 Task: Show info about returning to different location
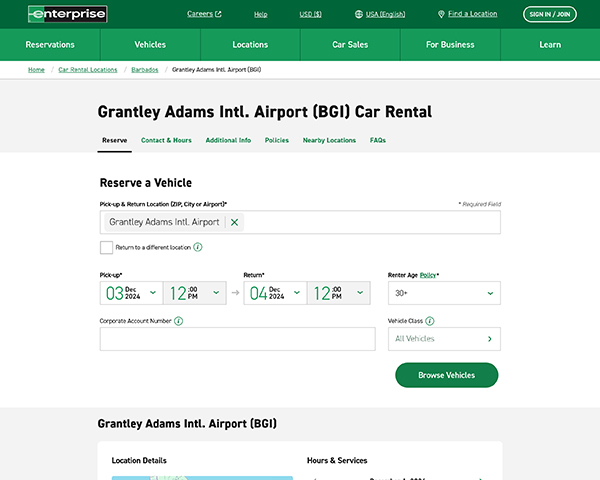click(x=198, y=247)
